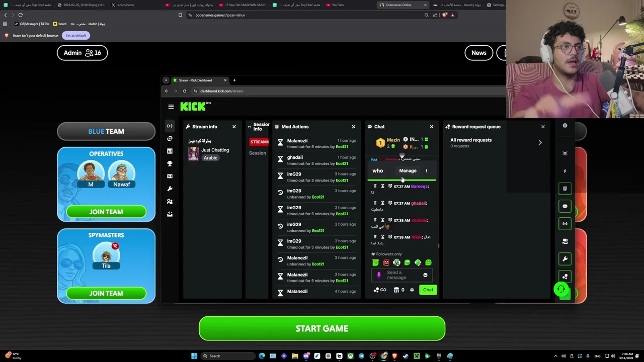Open the wrench settings sidebar icon
This screenshot has height=362, width=644.
170,189
